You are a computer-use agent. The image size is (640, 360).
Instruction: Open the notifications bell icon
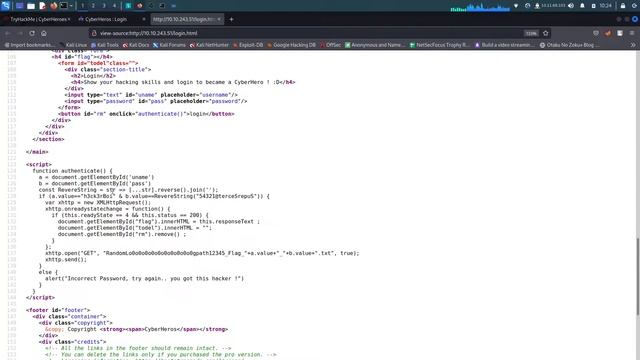point(582,6)
